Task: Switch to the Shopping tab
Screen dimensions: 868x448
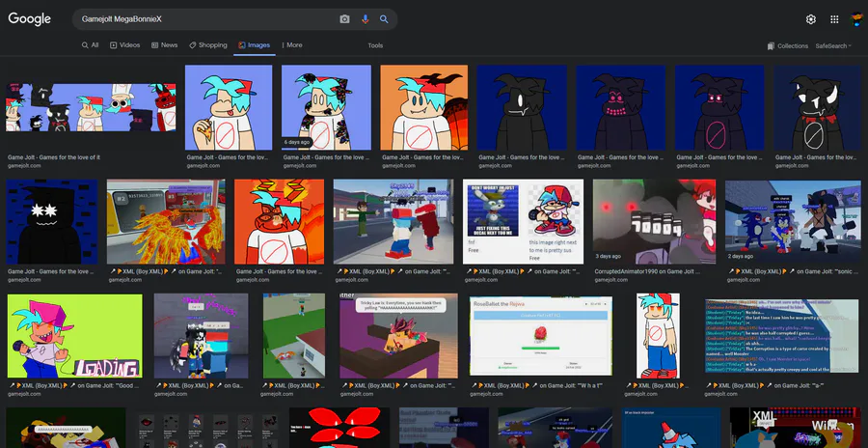Action: coord(208,45)
